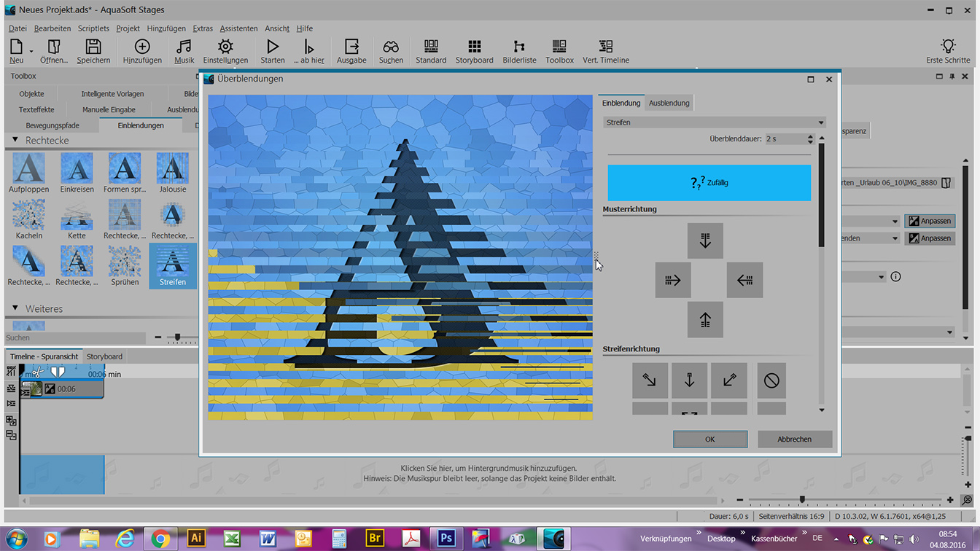Viewport: 980px width, 551px height.
Task: Click the Storyboard view toolbar icon
Action: (474, 52)
